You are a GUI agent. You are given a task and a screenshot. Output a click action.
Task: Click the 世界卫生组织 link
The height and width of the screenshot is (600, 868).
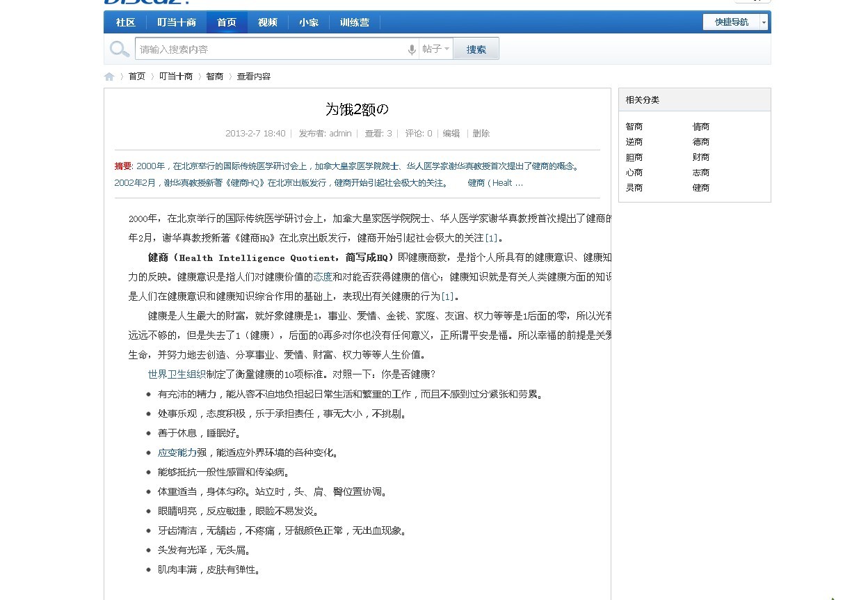(x=177, y=374)
